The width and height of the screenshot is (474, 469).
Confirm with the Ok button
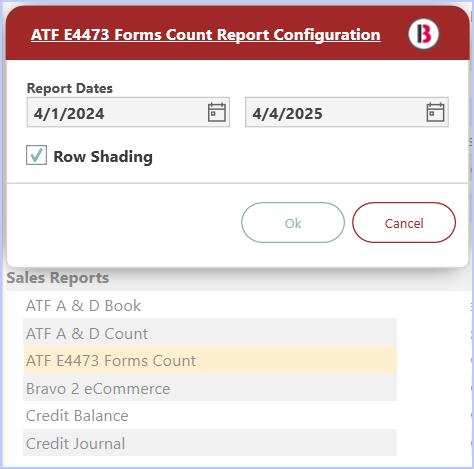[293, 223]
